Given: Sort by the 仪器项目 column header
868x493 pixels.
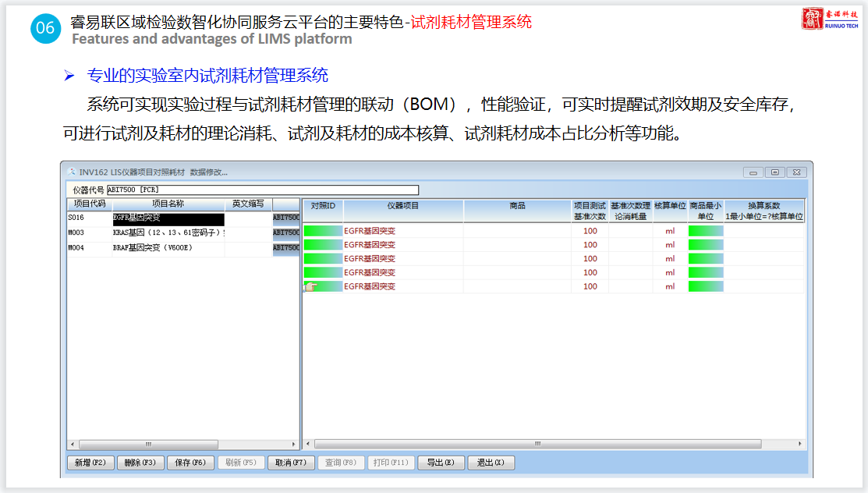Looking at the screenshot, I should coord(403,206).
